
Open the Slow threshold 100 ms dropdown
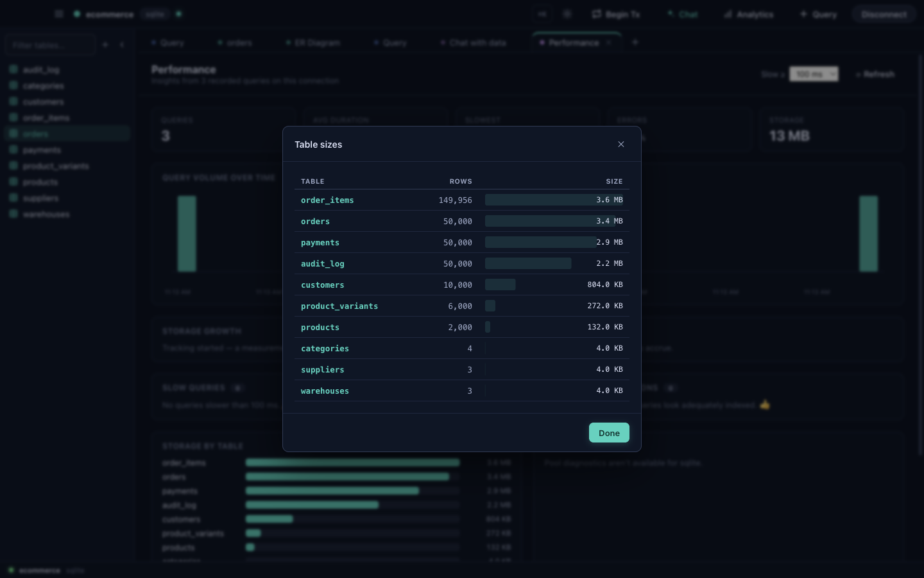point(814,74)
